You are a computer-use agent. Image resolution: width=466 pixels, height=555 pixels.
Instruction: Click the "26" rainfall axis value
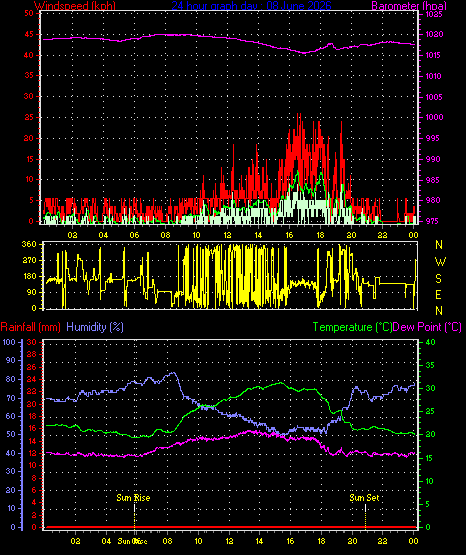(32, 367)
